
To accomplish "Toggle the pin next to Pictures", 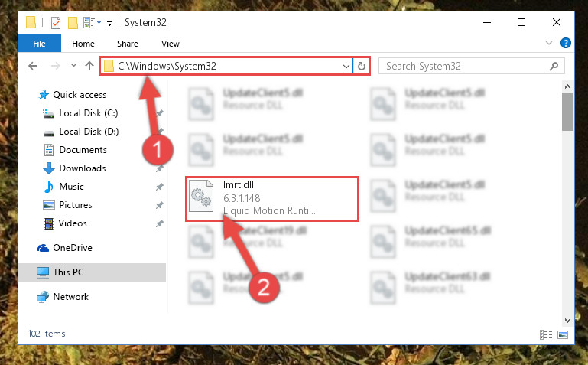I will pyautogui.click(x=160, y=205).
